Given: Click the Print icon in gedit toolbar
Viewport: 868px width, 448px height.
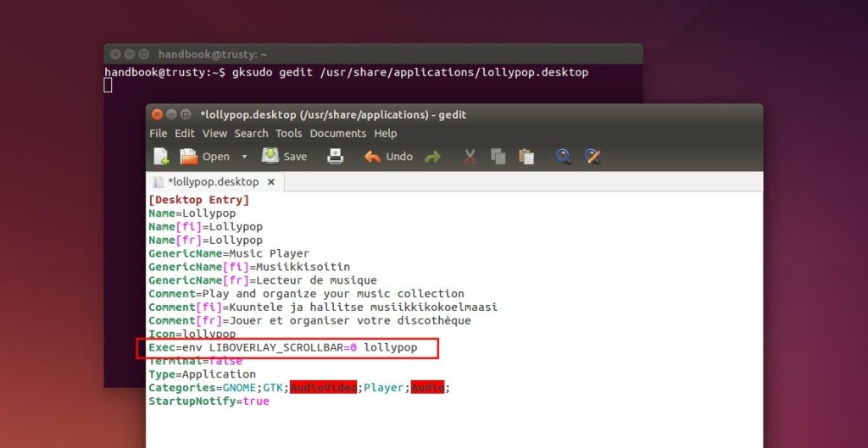Looking at the screenshot, I should click(x=336, y=157).
